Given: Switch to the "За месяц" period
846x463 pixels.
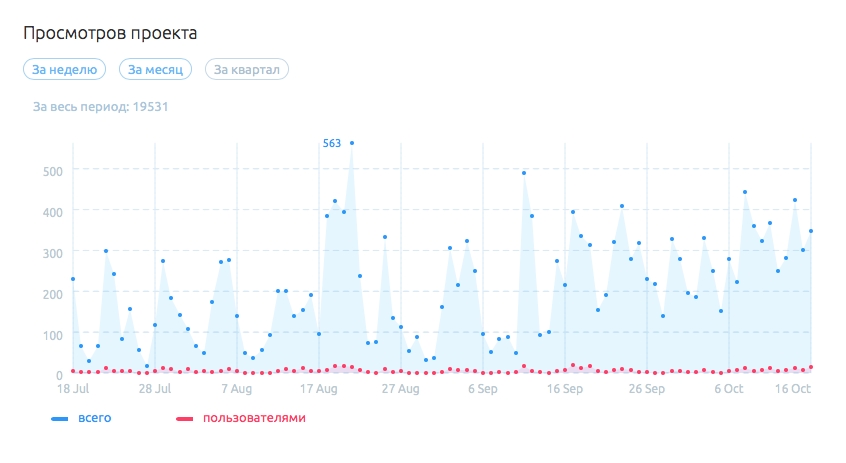Looking at the screenshot, I should point(155,69).
